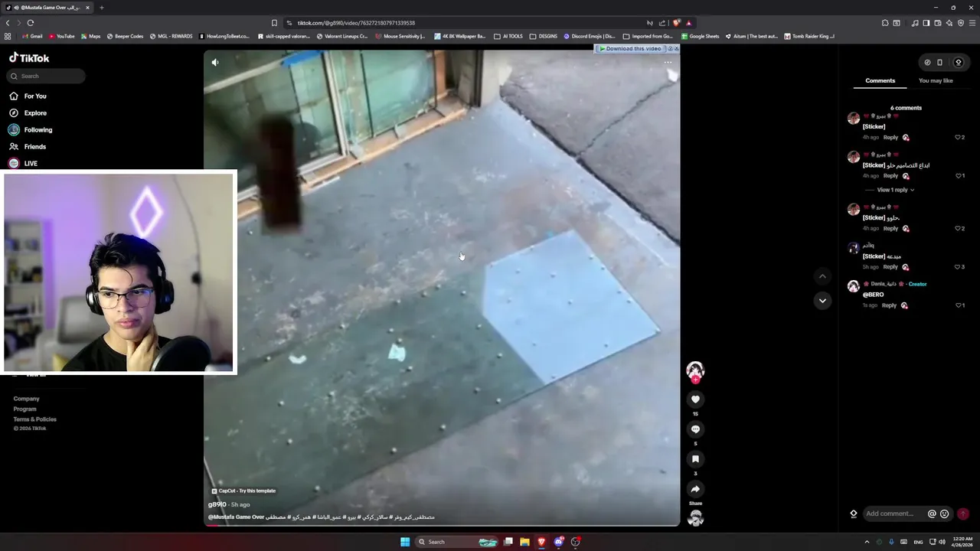Go to the next video arrow
Screen dimensions: 980x551
pyautogui.click(x=822, y=301)
